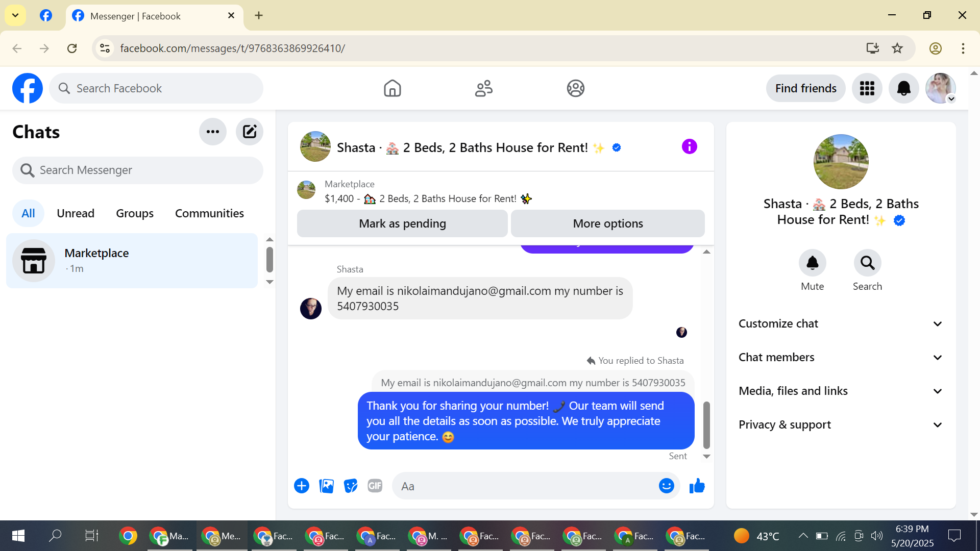Open the Facebook notifications bell
Screen dimensions: 980x551
pos(903,88)
